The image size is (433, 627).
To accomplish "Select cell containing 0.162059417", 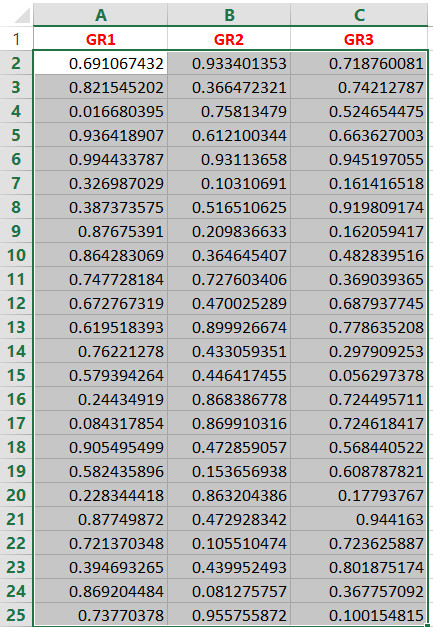I will point(359,231).
